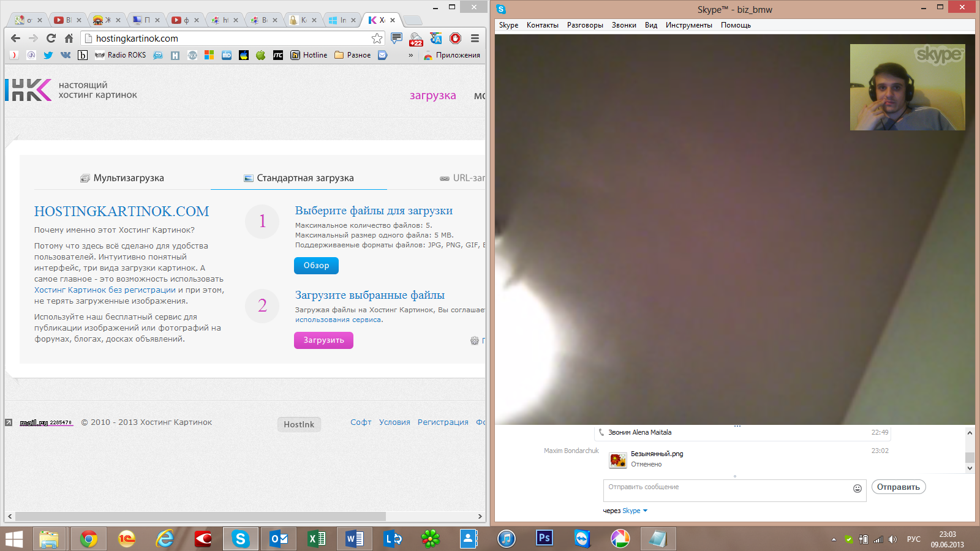This screenshot has width=980, height=551.
Task: Open the ITC bookmark icon
Action: point(277,55)
